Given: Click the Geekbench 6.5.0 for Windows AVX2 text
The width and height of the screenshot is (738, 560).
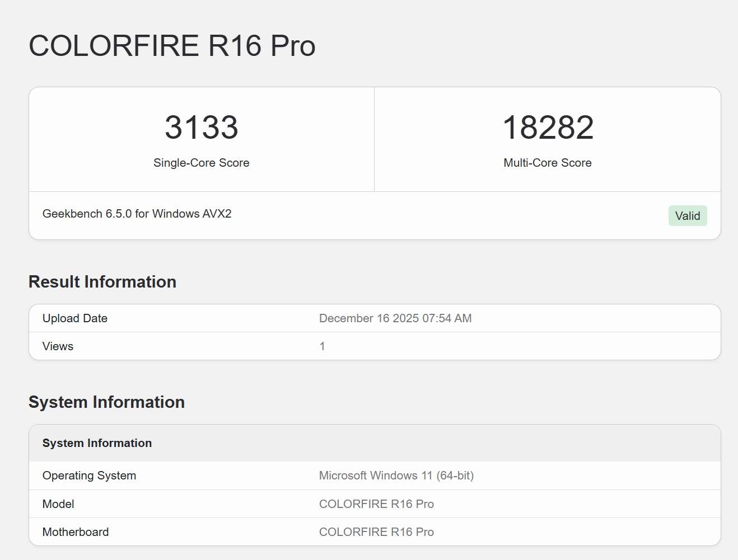Looking at the screenshot, I should click(x=137, y=214).
